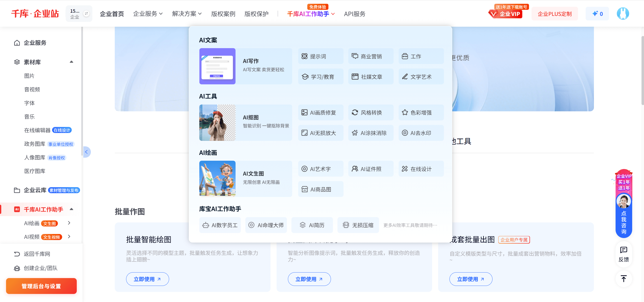
Task: Select AI艺术字 tool
Action: pyautogui.click(x=320, y=169)
